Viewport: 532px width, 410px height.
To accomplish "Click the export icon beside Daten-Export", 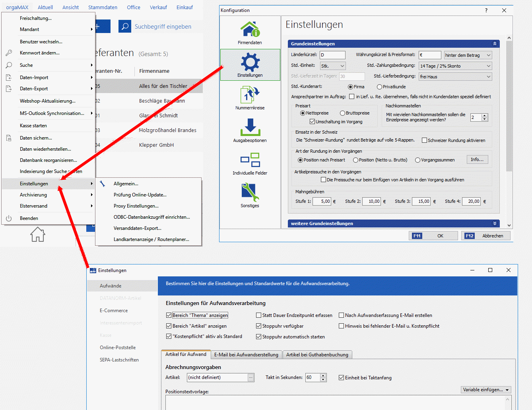I will 9,89.
